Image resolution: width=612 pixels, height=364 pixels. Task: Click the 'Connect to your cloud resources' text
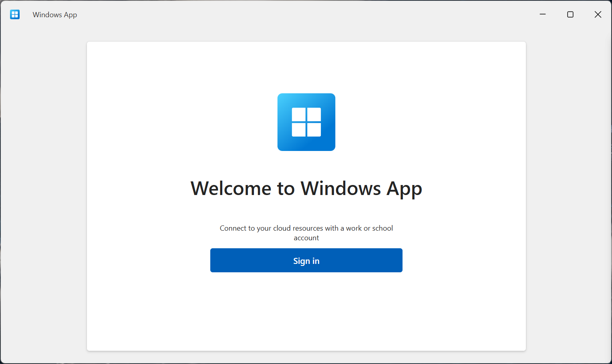pos(306,233)
